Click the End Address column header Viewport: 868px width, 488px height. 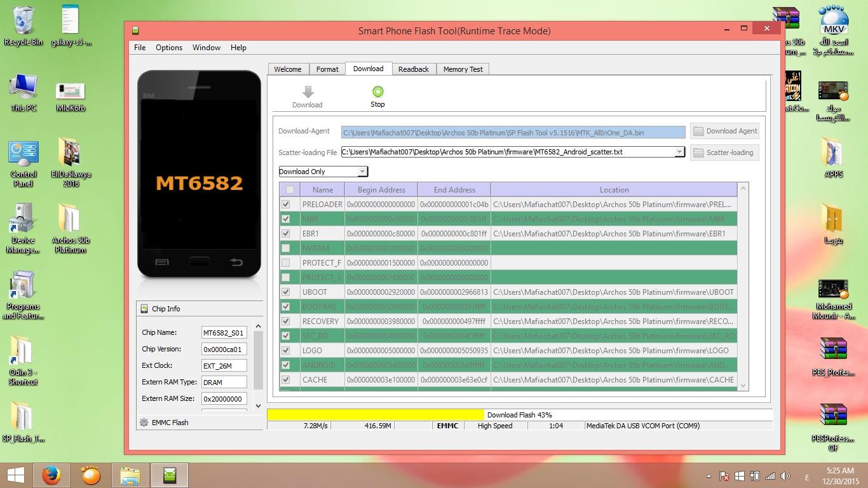[454, 189]
